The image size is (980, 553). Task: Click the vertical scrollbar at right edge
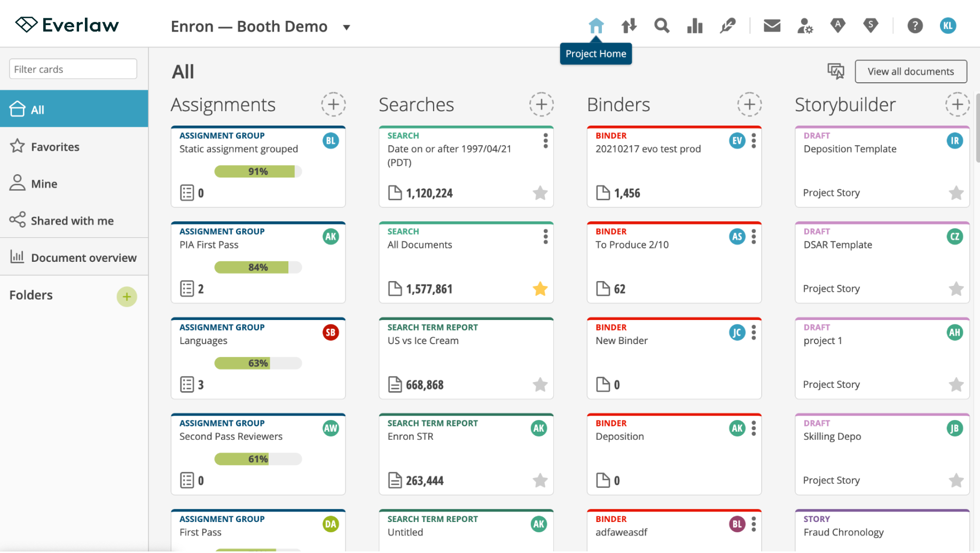pos(977,128)
